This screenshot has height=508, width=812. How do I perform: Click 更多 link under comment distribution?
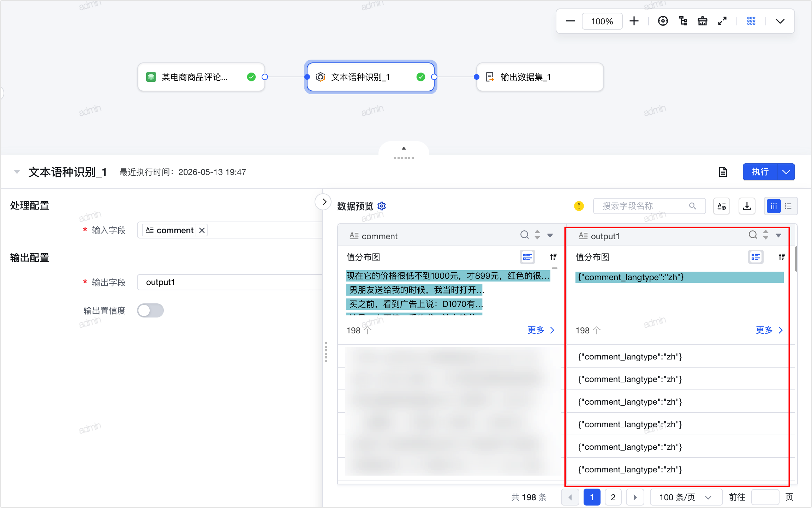(541, 330)
